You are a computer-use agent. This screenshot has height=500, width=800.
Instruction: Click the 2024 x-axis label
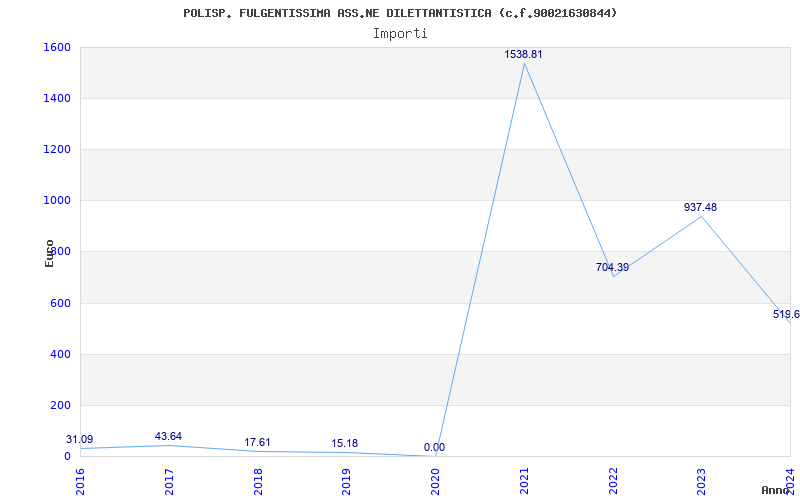tap(790, 482)
